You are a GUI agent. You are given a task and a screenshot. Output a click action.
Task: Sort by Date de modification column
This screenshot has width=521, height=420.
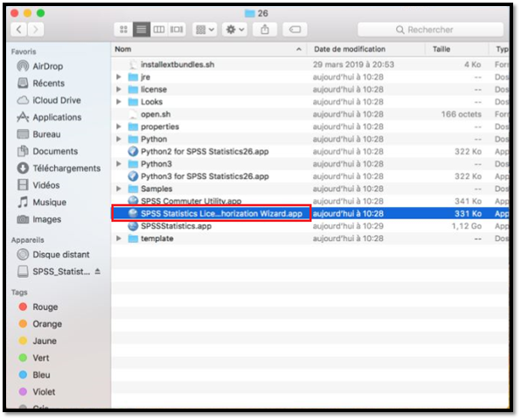[366, 49]
